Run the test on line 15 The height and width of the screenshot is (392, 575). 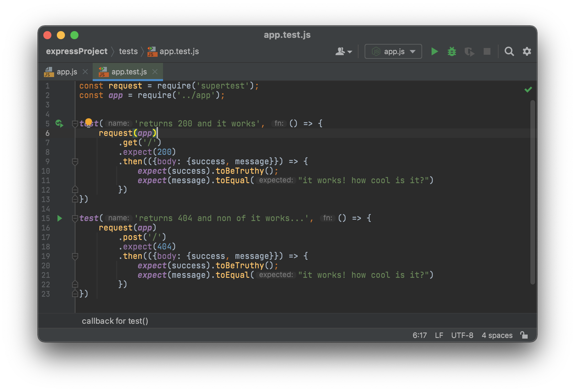[60, 218]
